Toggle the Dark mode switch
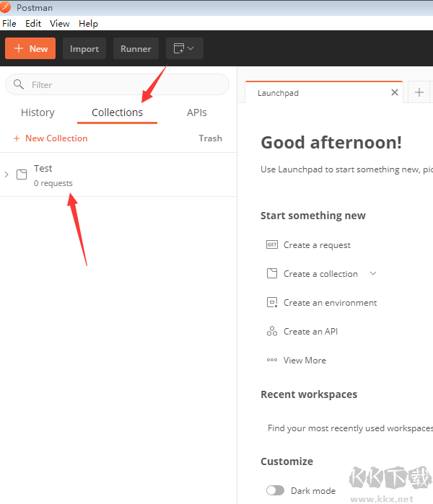 click(x=275, y=490)
